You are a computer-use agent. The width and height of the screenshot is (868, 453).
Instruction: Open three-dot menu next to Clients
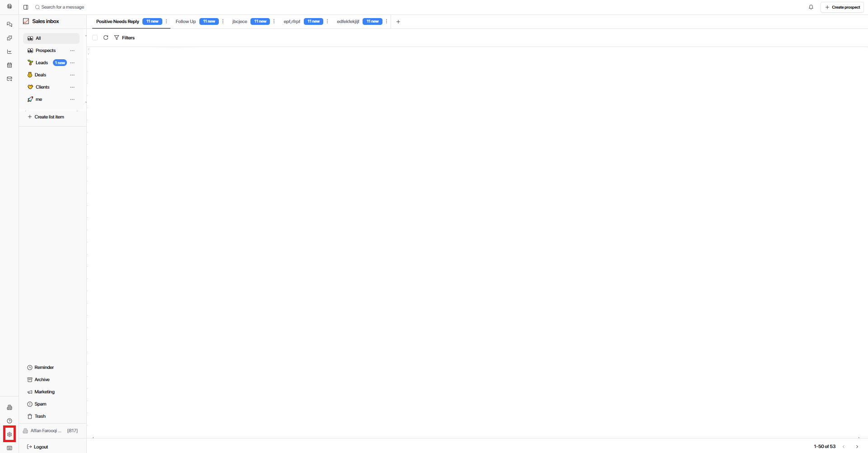pos(72,87)
